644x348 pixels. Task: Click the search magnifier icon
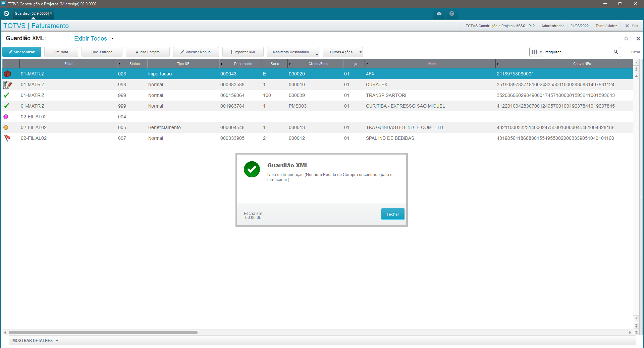pos(616,52)
